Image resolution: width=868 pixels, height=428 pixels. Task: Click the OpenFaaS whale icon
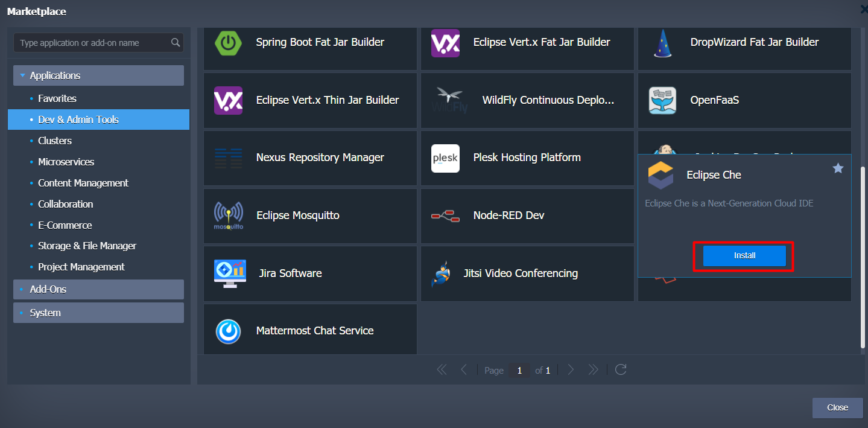point(662,100)
